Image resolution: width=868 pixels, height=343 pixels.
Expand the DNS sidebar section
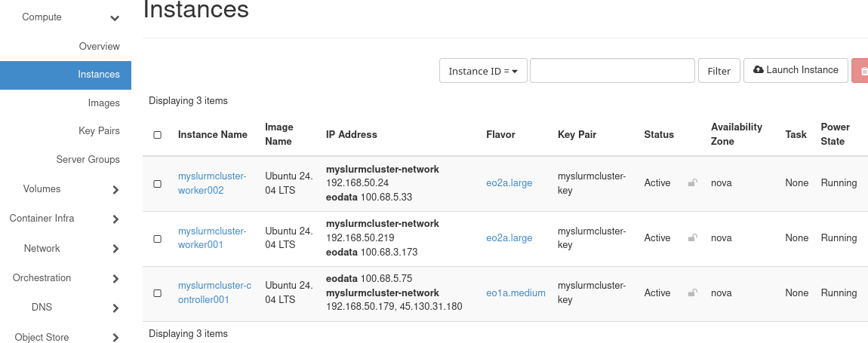click(115, 308)
